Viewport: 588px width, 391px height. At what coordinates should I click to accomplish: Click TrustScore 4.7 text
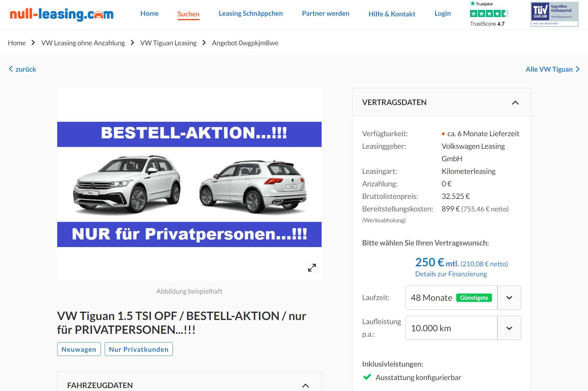487,24
